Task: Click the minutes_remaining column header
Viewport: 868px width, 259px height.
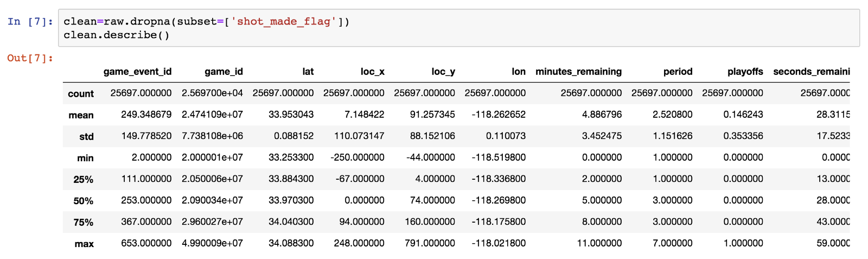Action: [578, 72]
